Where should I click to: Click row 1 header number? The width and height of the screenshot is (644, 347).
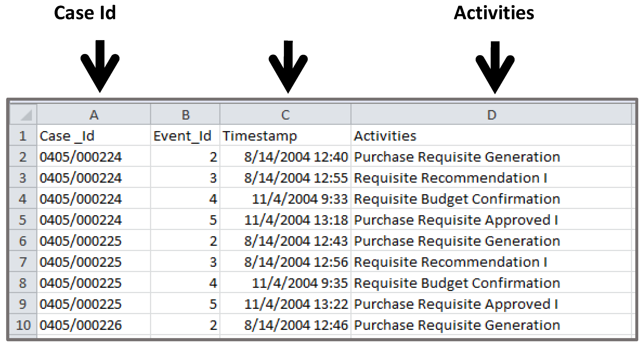pyautogui.click(x=23, y=136)
